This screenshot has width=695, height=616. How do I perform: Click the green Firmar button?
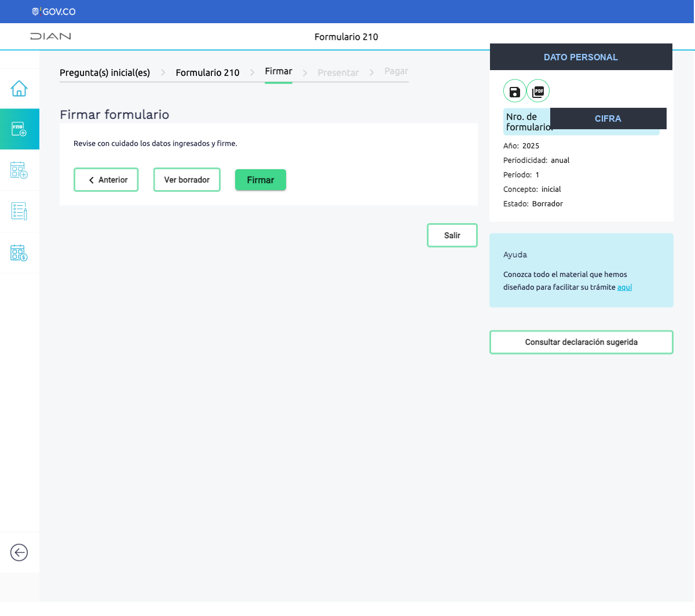click(x=261, y=180)
